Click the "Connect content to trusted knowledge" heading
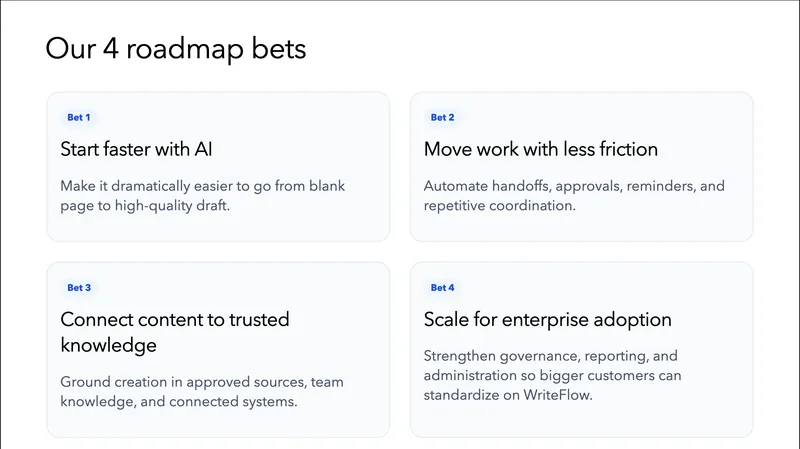Screen dimensions: 800x449 click(x=175, y=332)
